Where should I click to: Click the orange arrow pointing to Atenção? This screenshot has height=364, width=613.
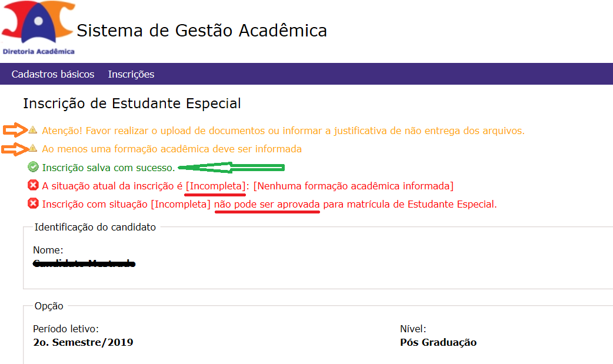[15, 130]
